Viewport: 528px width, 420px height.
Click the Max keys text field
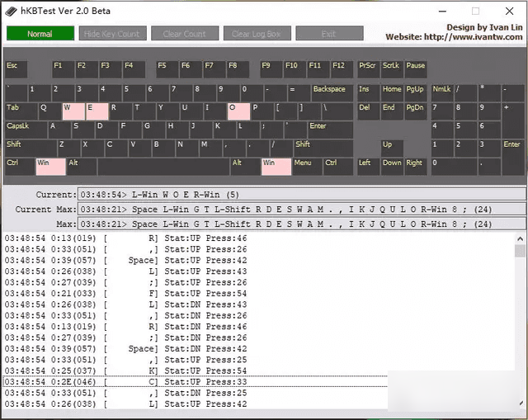coord(302,224)
